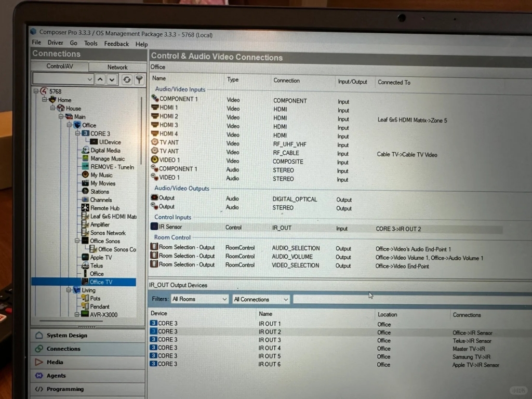Click the filter text field beside All Connections
Viewport: 532px width, 399px height.
pyautogui.click(x=412, y=300)
